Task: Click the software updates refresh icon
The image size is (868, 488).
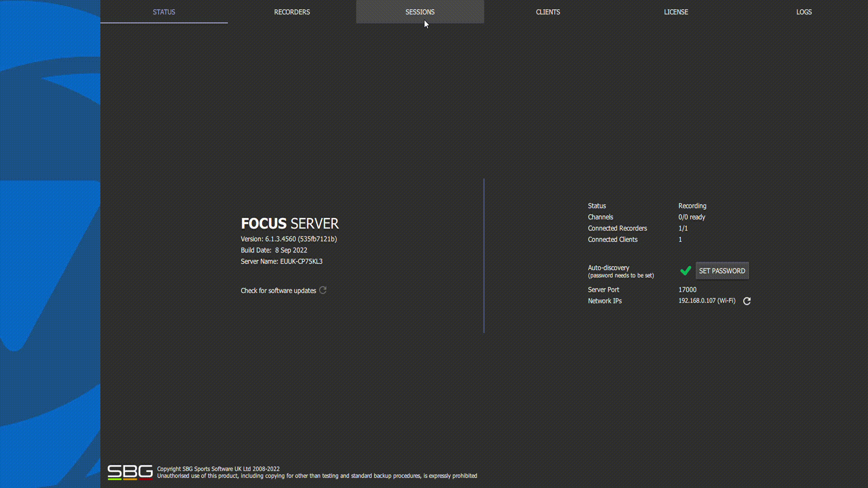Action: [323, 290]
